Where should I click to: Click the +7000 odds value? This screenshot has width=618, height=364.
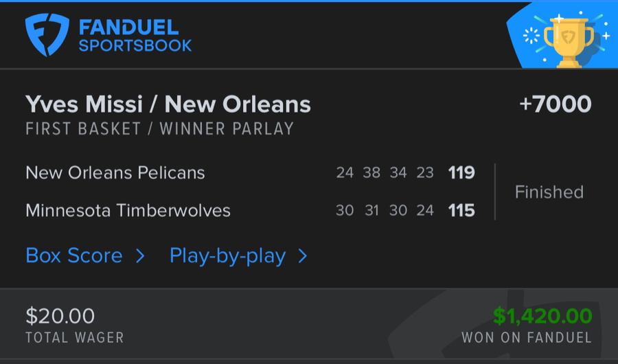555,104
